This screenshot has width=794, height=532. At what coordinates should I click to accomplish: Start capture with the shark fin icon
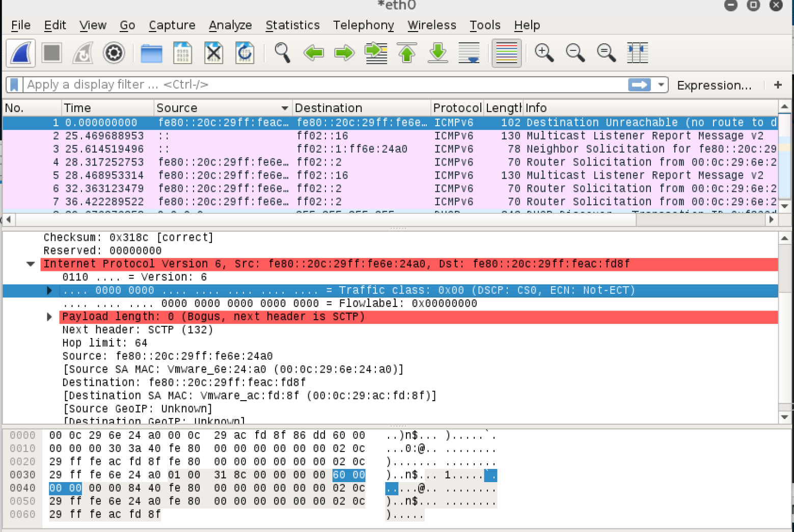pyautogui.click(x=21, y=53)
